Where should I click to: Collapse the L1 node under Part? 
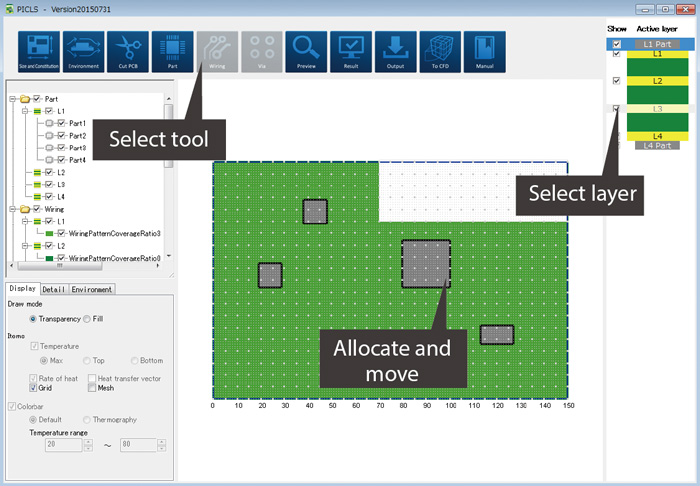click(25, 111)
